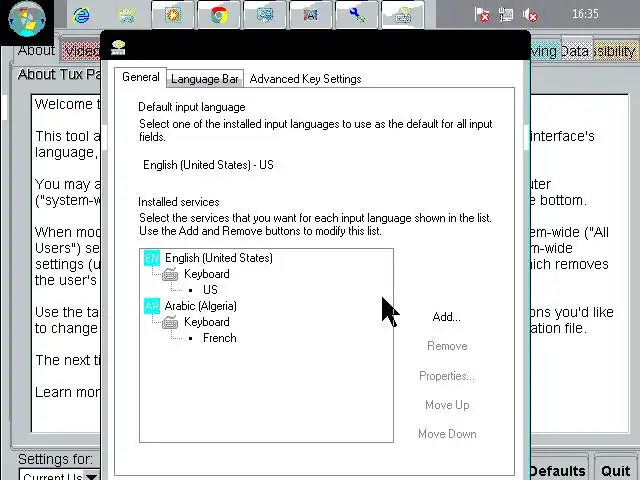This screenshot has height=480, width=640.
Task: Launch Internet Explorer from the taskbar
Action: point(82,16)
